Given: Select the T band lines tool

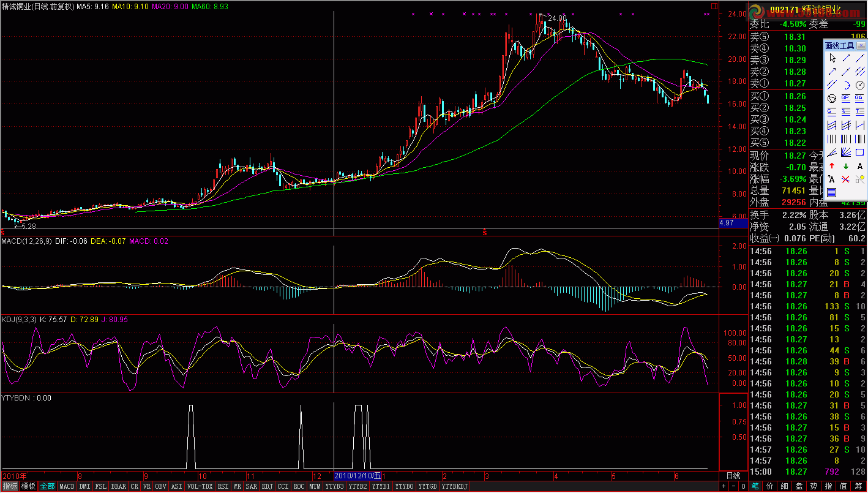Looking at the screenshot, I should point(860,111).
